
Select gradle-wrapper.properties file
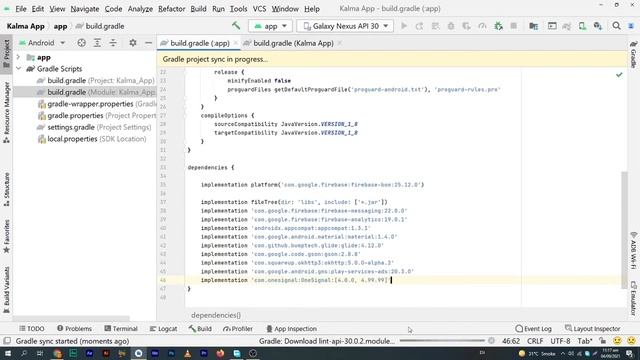[96, 104]
